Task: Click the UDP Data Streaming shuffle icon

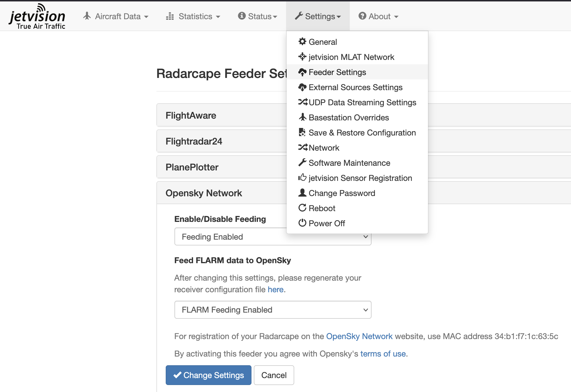Action: click(x=303, y=102)
